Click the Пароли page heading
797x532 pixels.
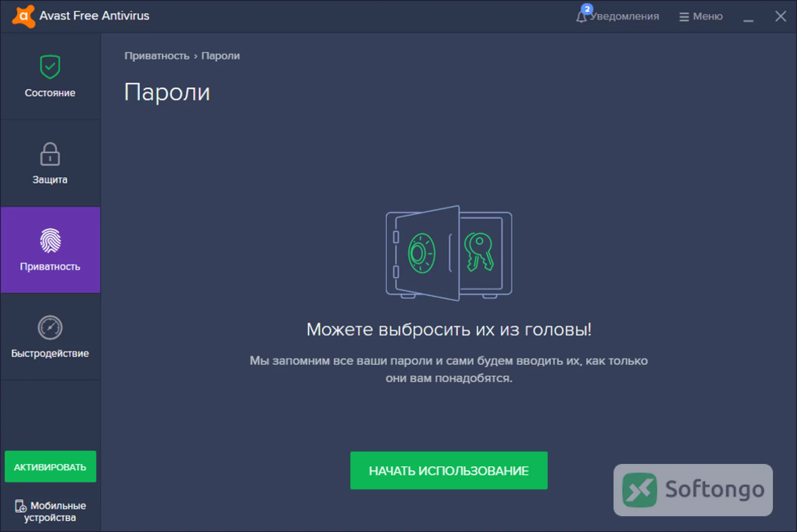pos(167,92)
